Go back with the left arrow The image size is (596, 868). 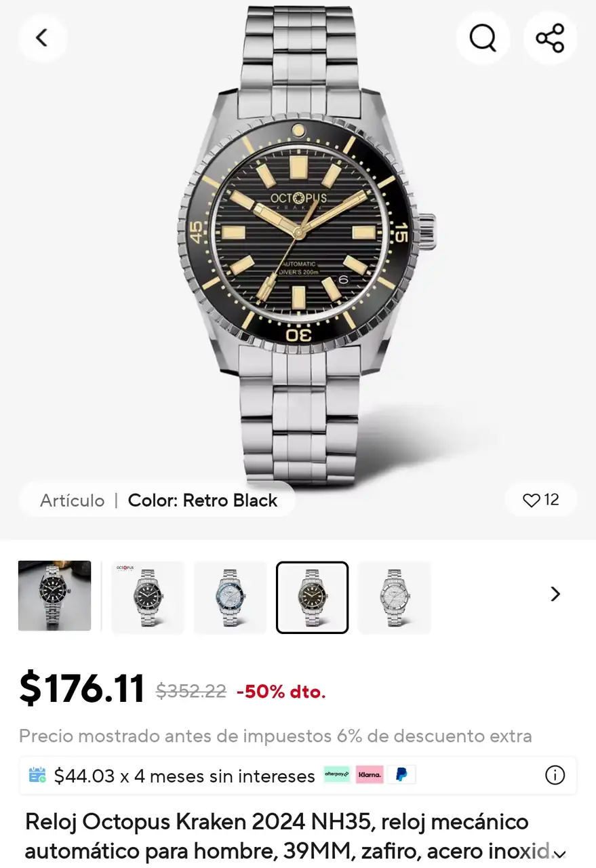pyautogui.click(x=42, y=38)
